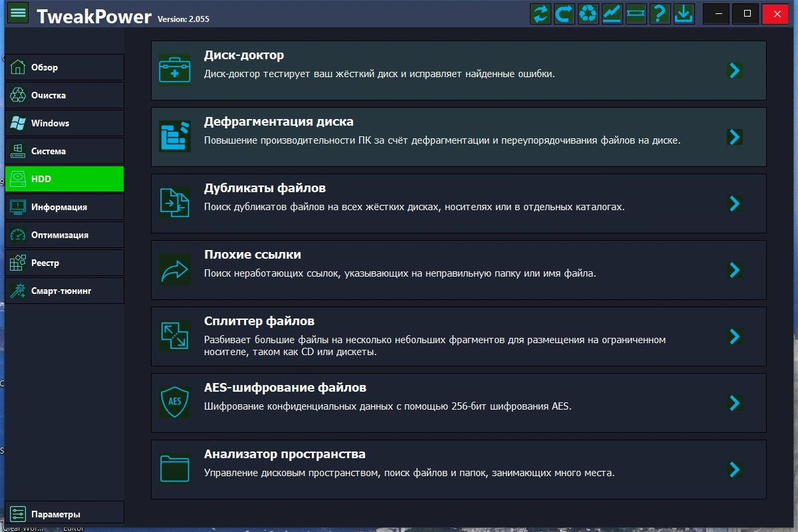Open the Обзор section in the sidebar
The width and height of the screenshot is (798, 532).
click(x=65, y=67)
